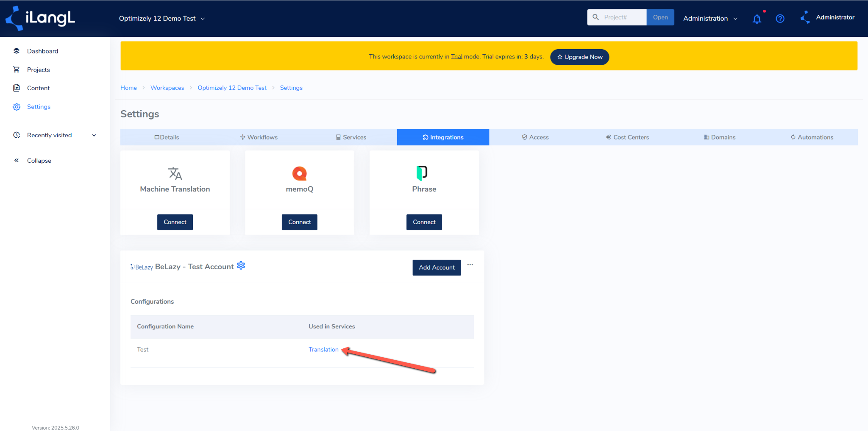868x431 pixels.
Task: Connect the Phrase integration
Action: click(x=424, y=222)
